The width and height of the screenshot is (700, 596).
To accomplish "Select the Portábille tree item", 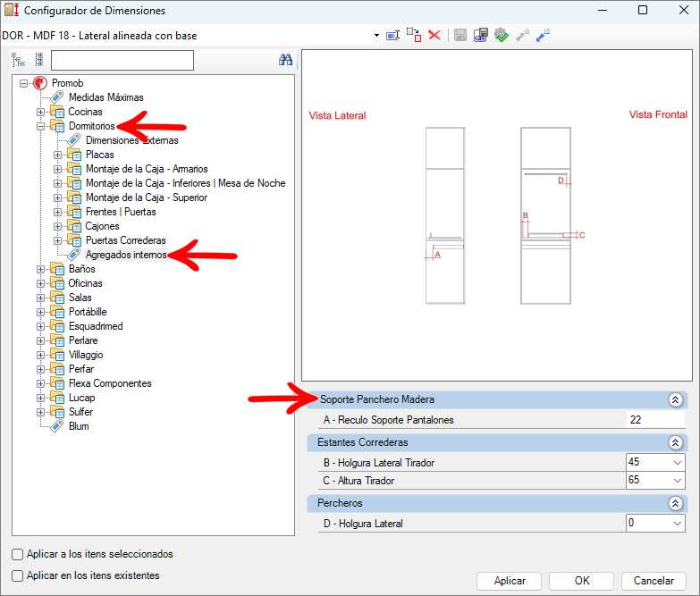I will point(88,312).
